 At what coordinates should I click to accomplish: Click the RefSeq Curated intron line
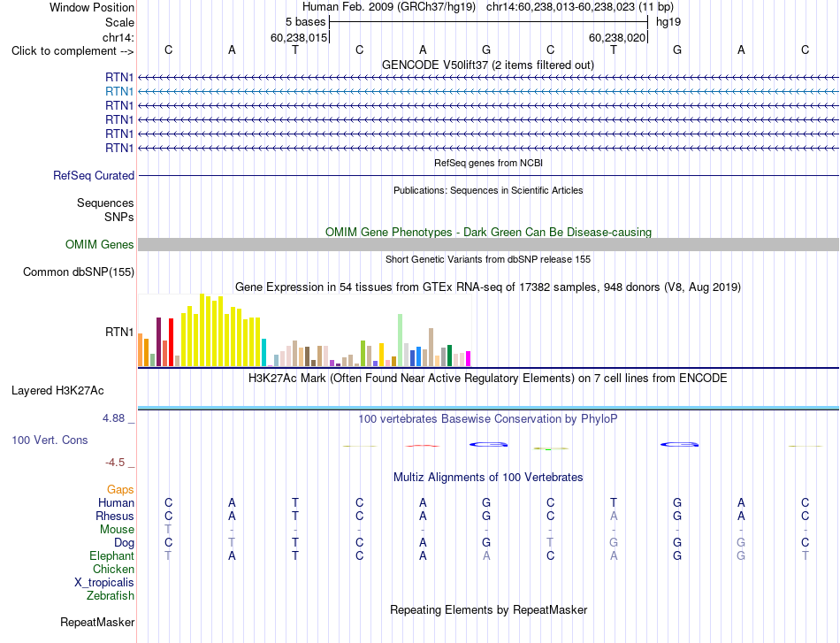(x=488, y=175)
